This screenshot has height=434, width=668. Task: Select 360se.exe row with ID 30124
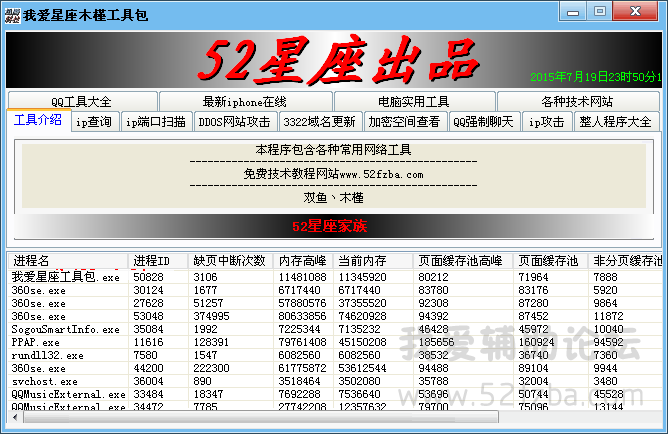tap(336, 290)
